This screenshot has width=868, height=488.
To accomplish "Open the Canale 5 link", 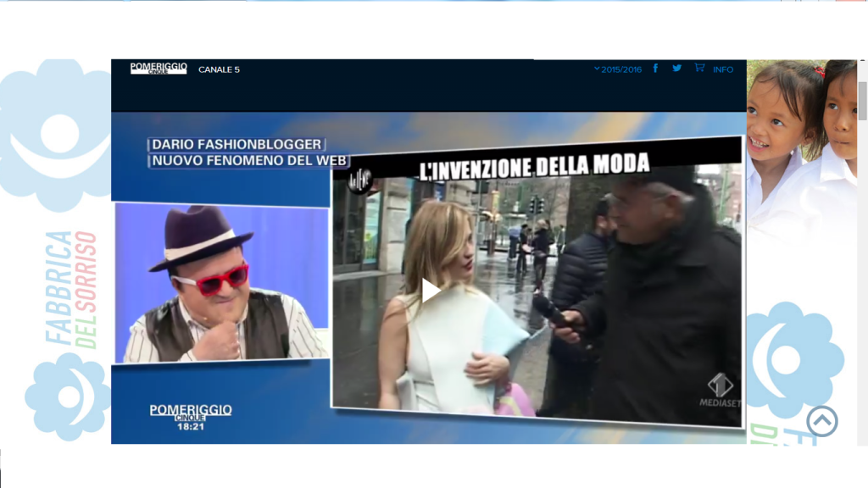I will point(220,69).
